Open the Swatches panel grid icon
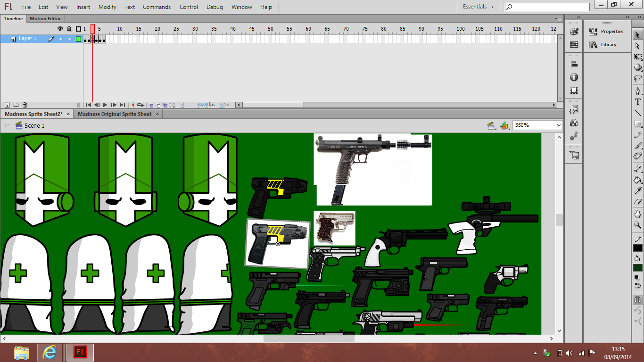Image resolution: width=644 pixels, height=362 pixels. 574,45
